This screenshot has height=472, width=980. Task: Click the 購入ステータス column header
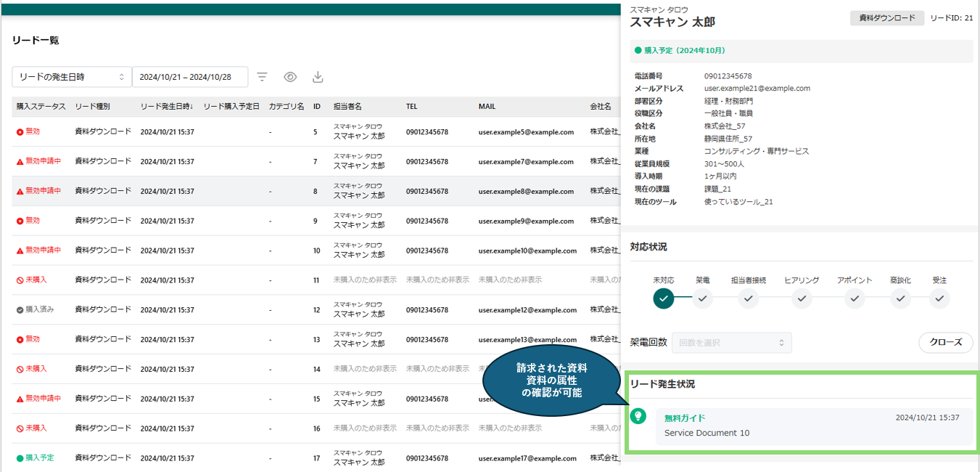[x=41, y=107]
